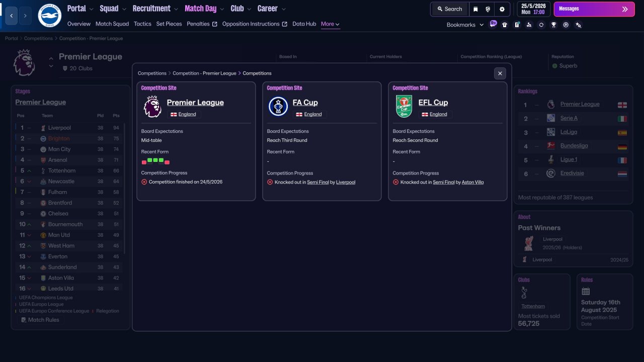Open the tactics board bookmark icon

pos(517,25)
